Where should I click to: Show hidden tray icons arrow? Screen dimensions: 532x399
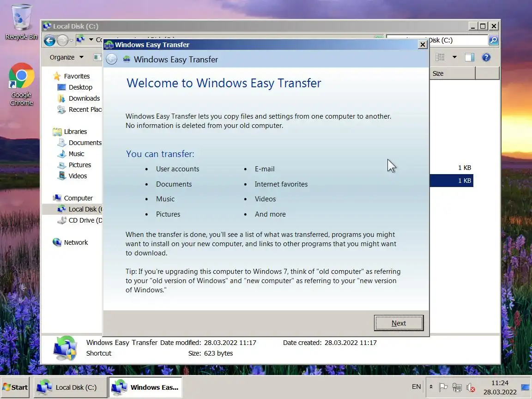(431, 387)
